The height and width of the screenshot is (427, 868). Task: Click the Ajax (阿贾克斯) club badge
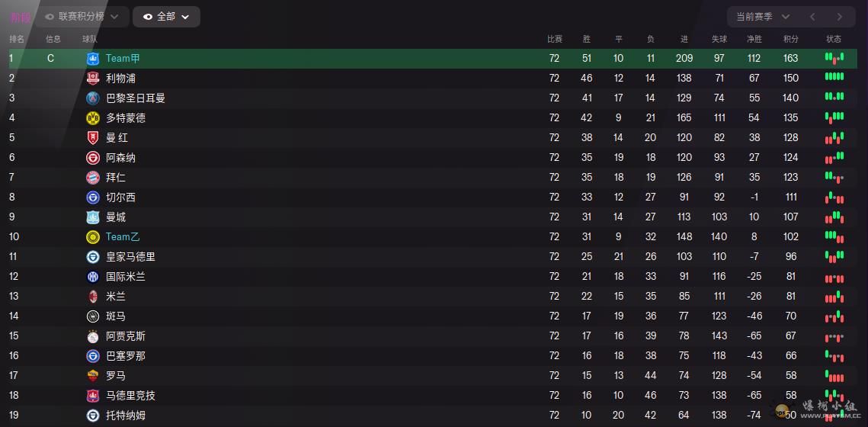coord(93,335)
